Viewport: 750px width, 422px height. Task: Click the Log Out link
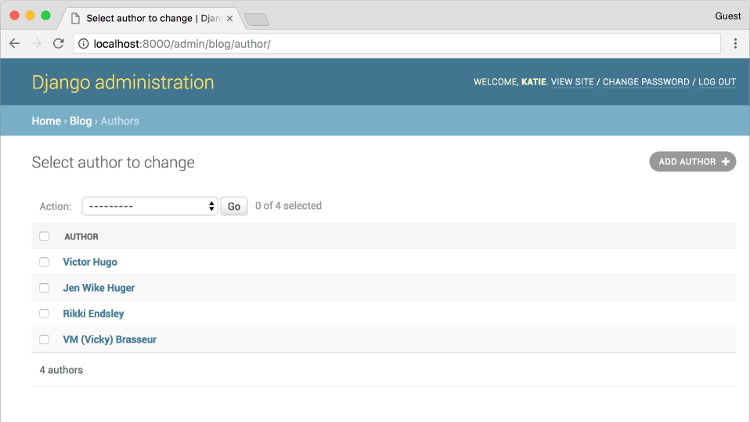click(717, 82)
